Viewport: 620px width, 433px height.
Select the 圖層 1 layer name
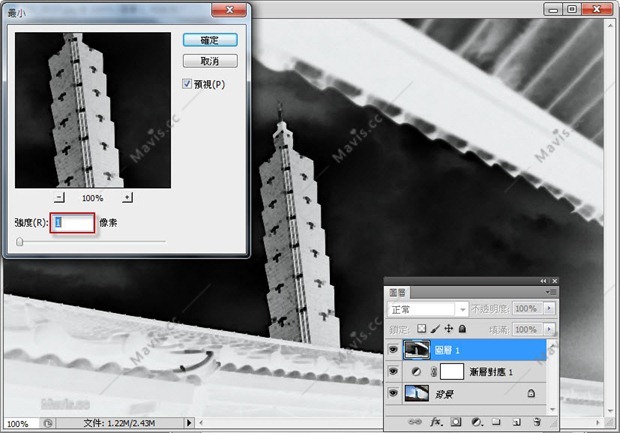(x=447, y=350)
